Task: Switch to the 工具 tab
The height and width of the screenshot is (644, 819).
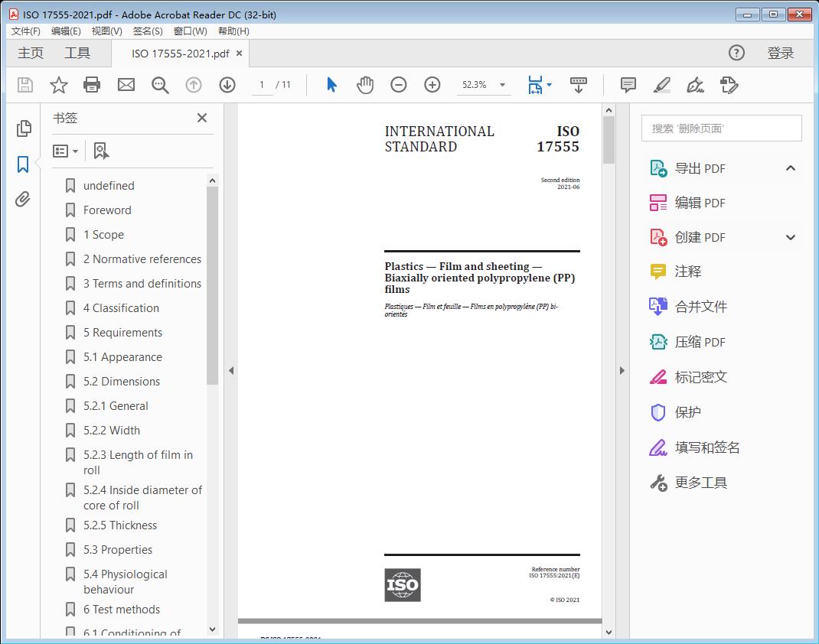Action: (x=77, y=53)
